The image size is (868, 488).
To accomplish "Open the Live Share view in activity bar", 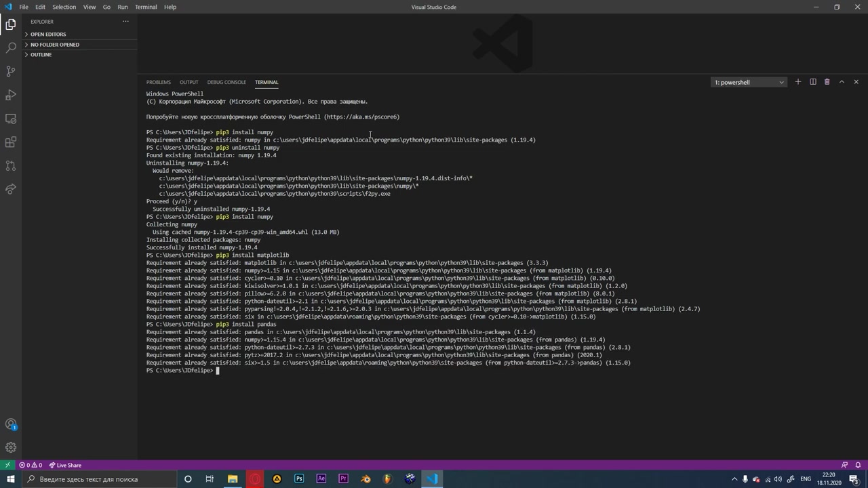I will (x=11, y=189).
